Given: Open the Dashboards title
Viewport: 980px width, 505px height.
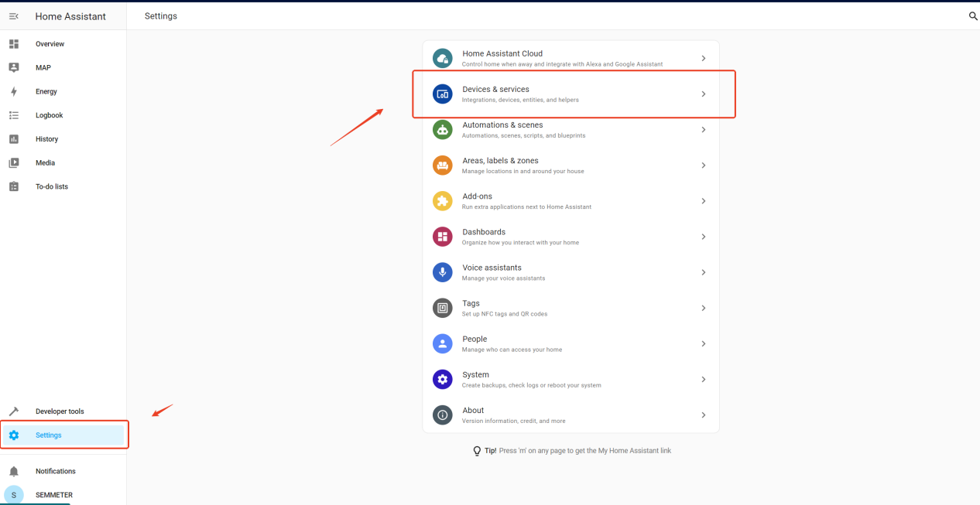Looking at the screenshot, I should tap(484, 232).
